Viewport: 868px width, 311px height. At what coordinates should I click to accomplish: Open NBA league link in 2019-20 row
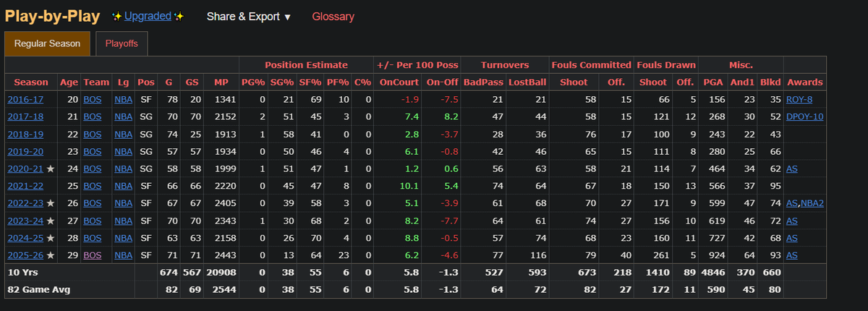(124, 152)
